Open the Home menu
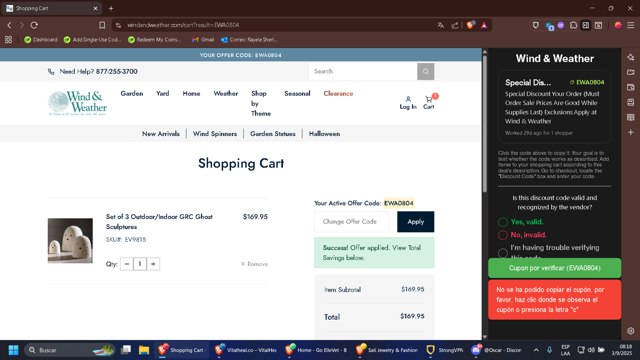This screenshot has height=360, width=640. point(191,93)
